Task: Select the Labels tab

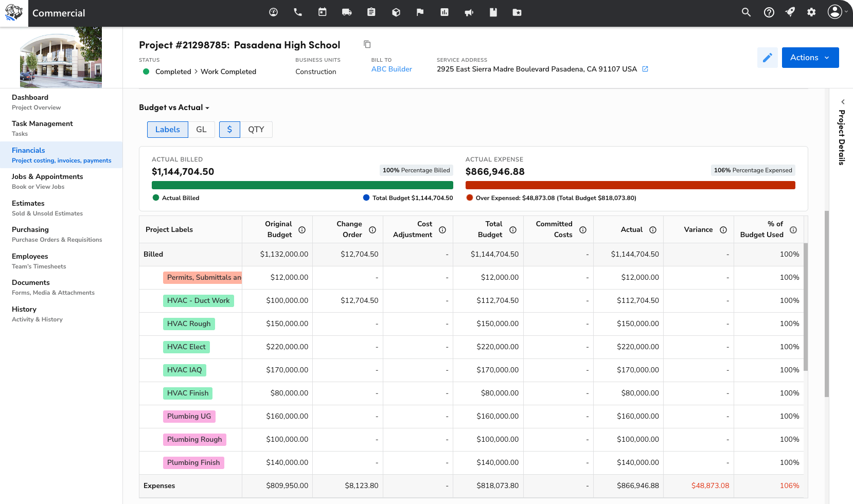Action: point(167,129)
